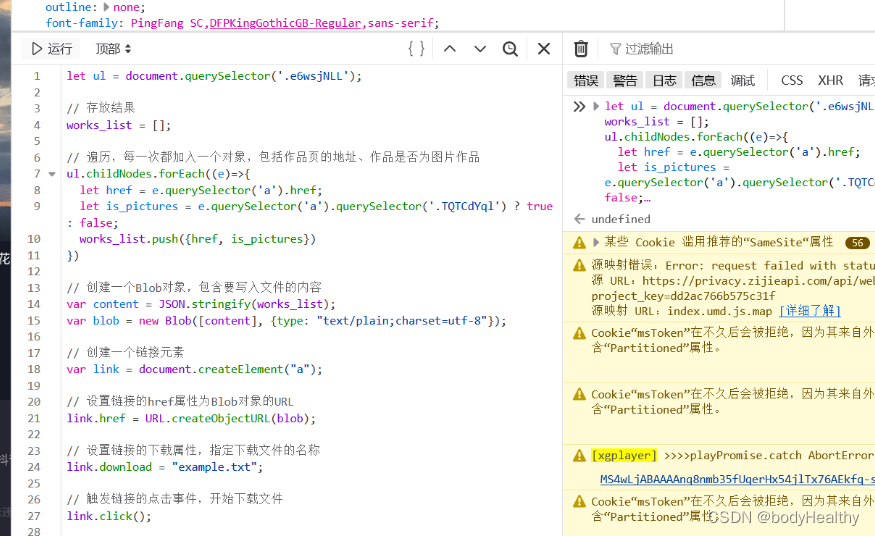Click the URL.createObjectURL(blob) code
875x536 pixels.
click(x=227, y=418)
